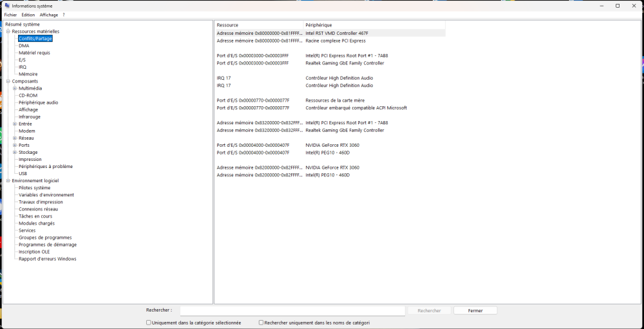The height and width of the screenshot is (329, 644).
Task: Select the Connexions réseau tree item
Action: point(38,209)
